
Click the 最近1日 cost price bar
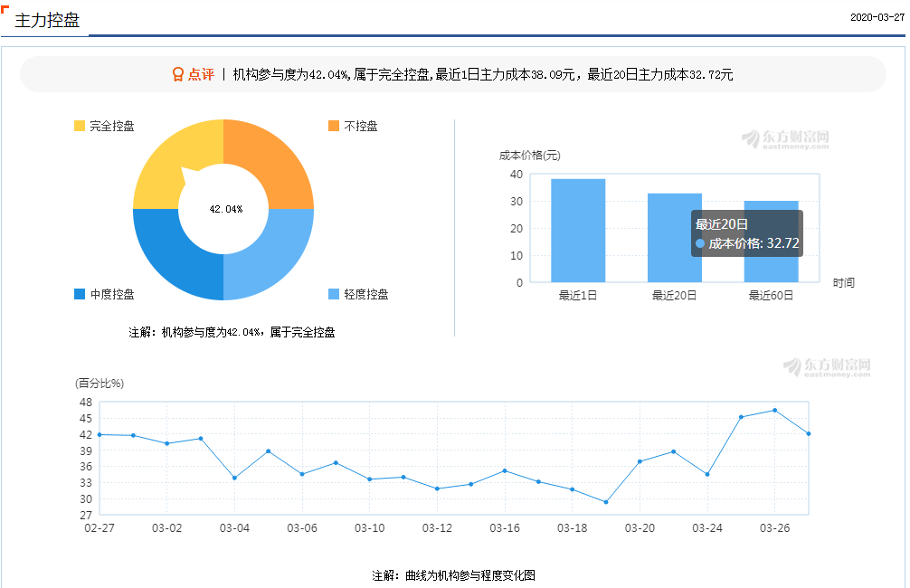pyautogui.click(x=580, y=231)
